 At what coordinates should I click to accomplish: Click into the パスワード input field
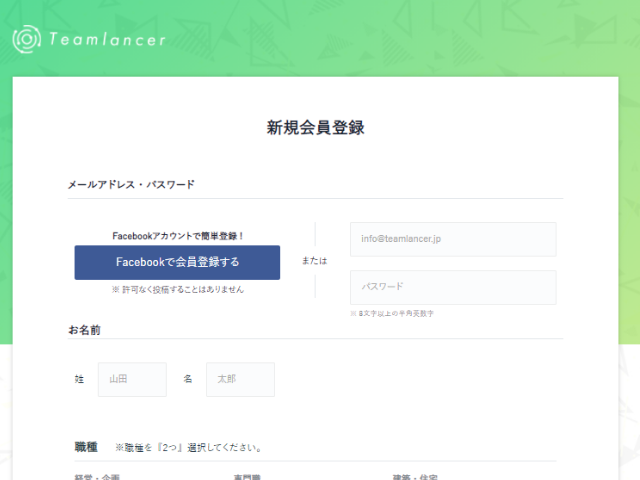coord(453,287)
